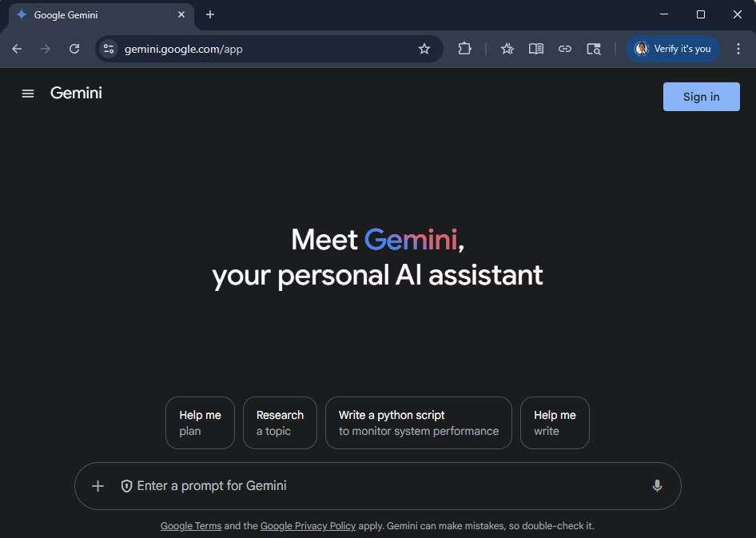The height and width of the screenshot is (538, 756).
Task: Click the Google Gemini browser tab
Action: [92, 15]
